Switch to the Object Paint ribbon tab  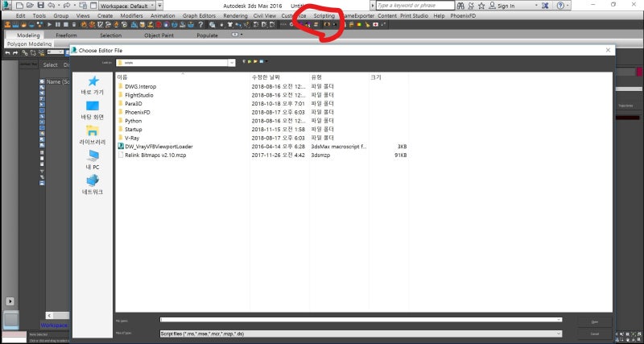159,35
